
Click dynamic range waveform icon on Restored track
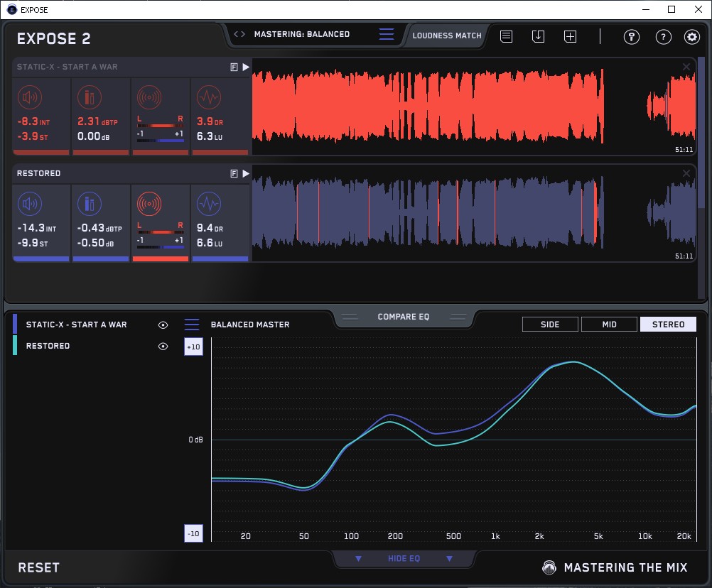209,204
